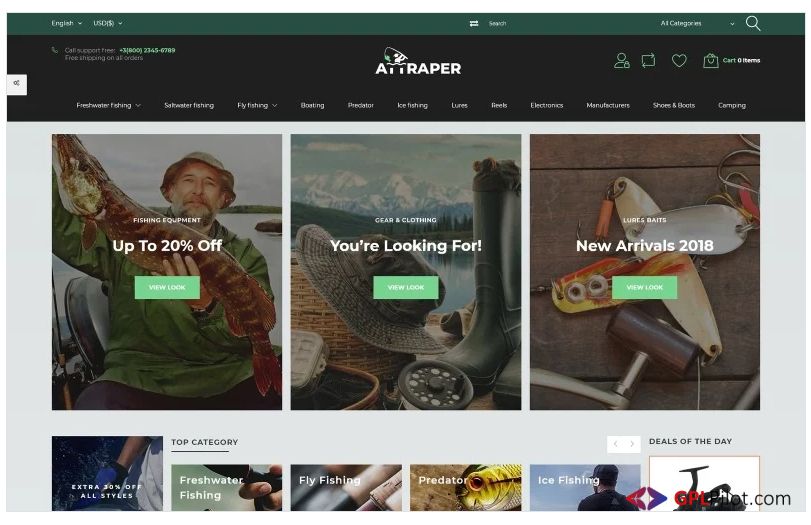Click the next arrow in Top Category carousel
This screenshot has height=525, width=811.
click(632, 444)
